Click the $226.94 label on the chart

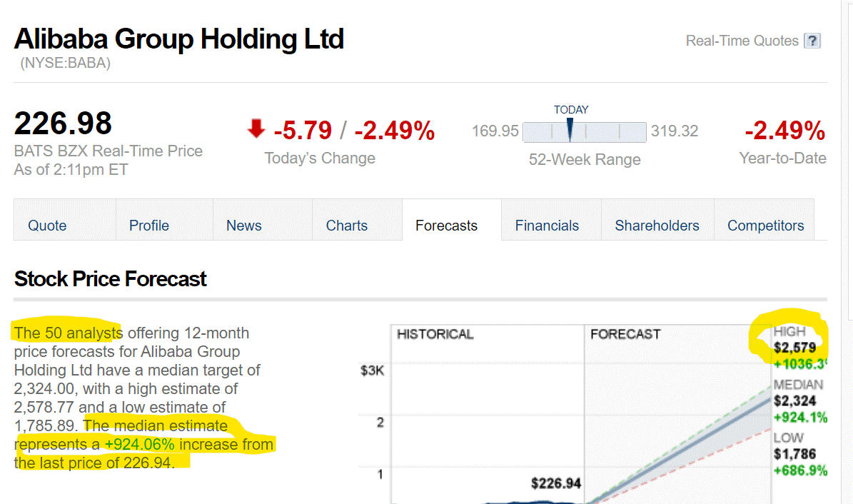tap(556, 483)
